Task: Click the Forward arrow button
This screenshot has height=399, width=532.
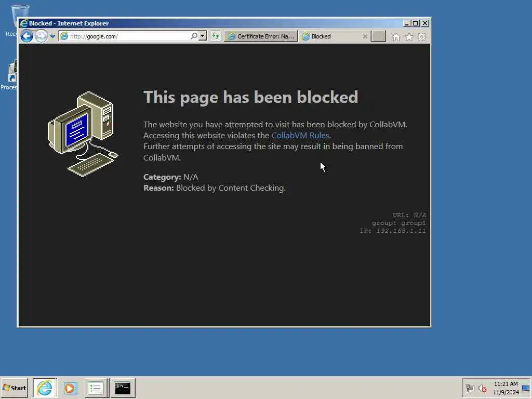Action: pos(41,36)
